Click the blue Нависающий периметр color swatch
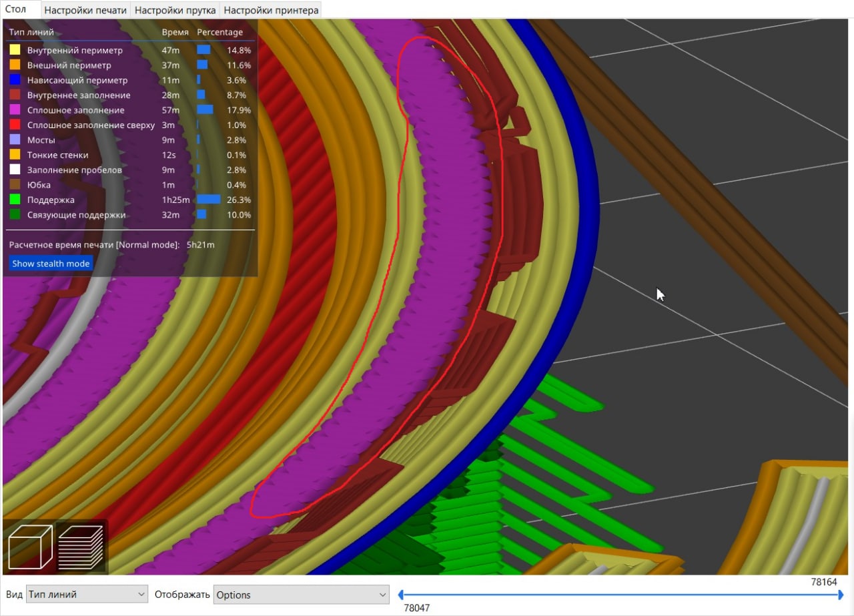Image resolution: width=854 pixels, height=616 pixels. (15, 80)
